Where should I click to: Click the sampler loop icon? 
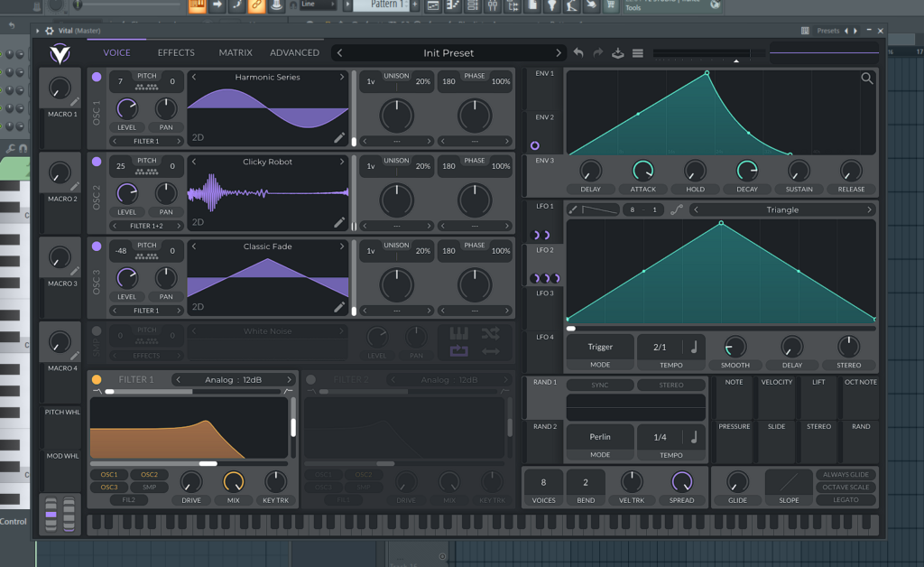coord(459,352)
